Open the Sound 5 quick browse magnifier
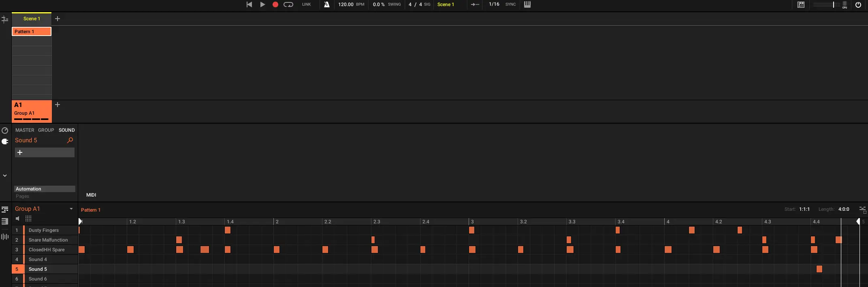 (70, 140)
